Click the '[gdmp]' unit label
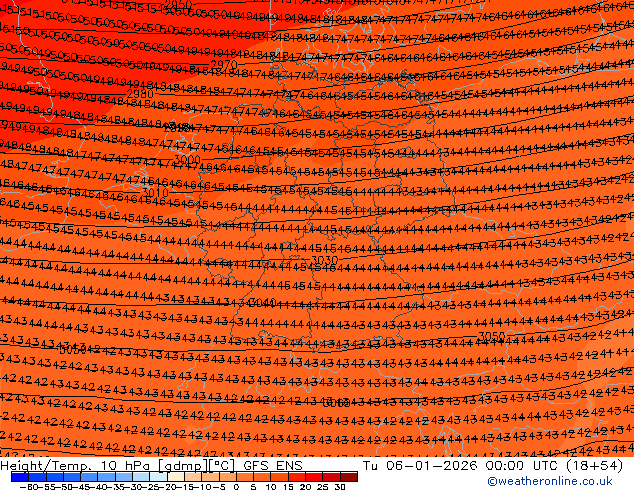The height and width of the screenshot is (490, 634). click(182, 466)
